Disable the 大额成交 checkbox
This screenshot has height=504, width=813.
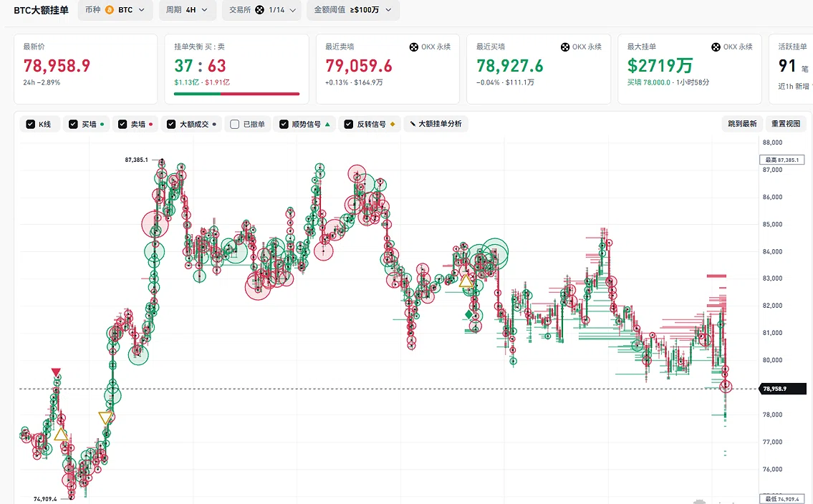click(x=171, y=125)
